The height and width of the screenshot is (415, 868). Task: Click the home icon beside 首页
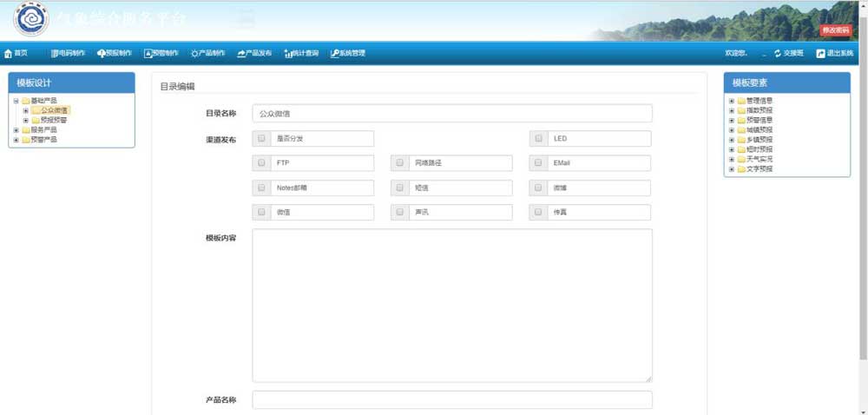point(8,54)
